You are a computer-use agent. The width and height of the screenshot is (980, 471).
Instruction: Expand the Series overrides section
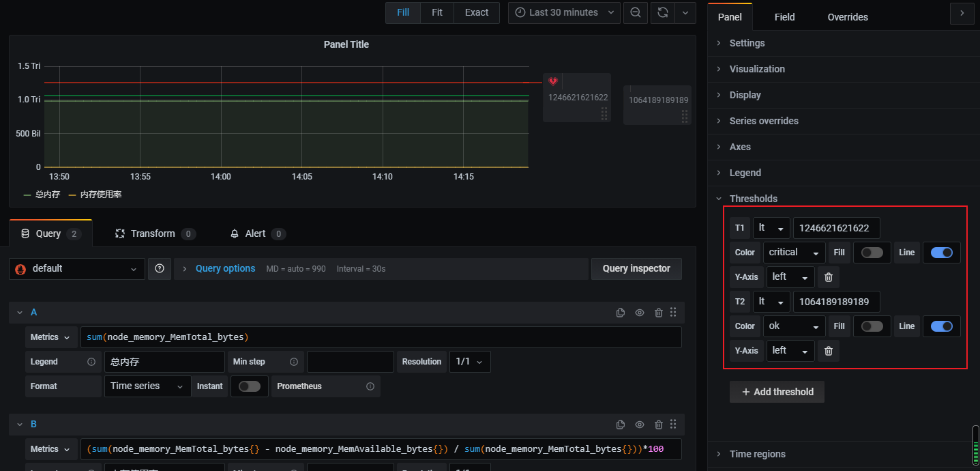tap(763, 121)
